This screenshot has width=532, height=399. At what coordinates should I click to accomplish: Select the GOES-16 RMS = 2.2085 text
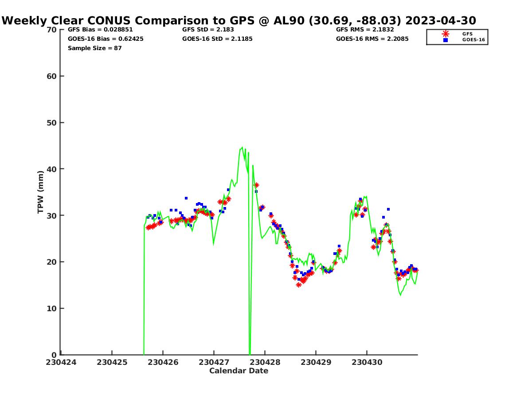[372, 39]
